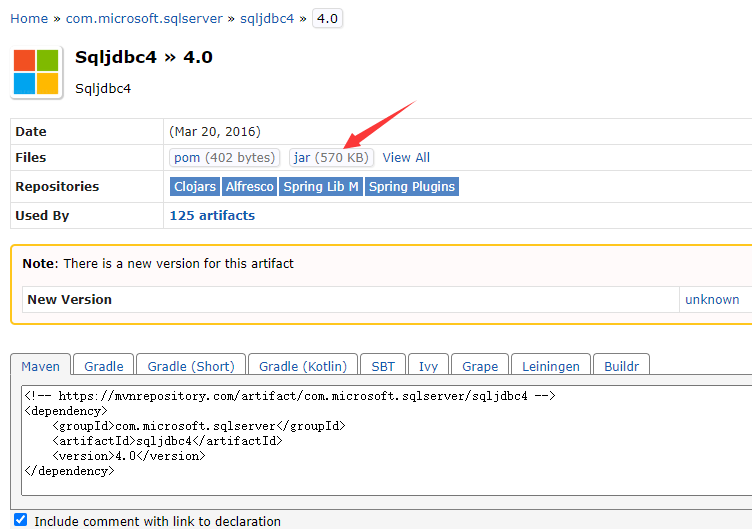Download the pom (402 bytes) file
Screen dimensions: 752x532
[224, 157]
